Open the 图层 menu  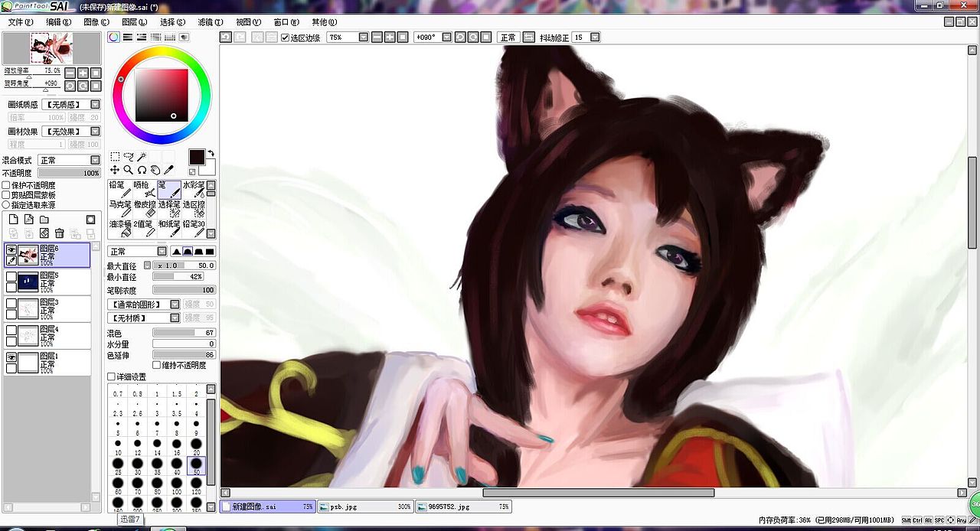click(x=135, y=22)
